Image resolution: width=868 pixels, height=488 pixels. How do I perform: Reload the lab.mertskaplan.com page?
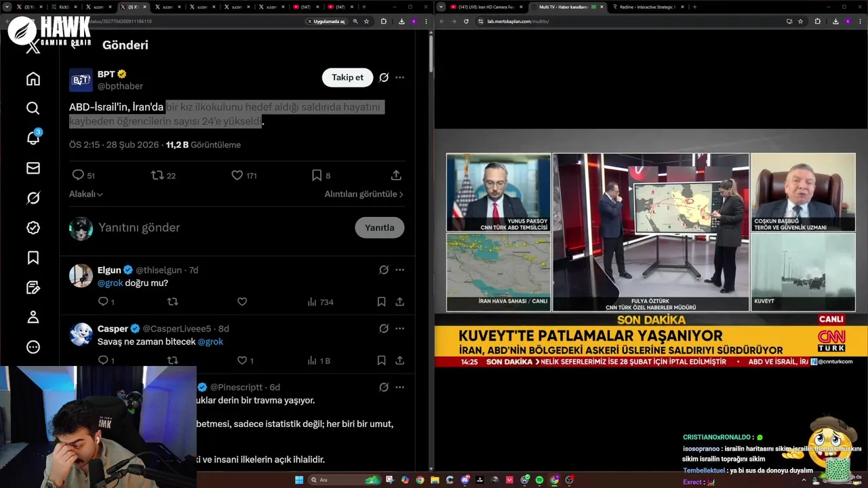pos(466,21)
